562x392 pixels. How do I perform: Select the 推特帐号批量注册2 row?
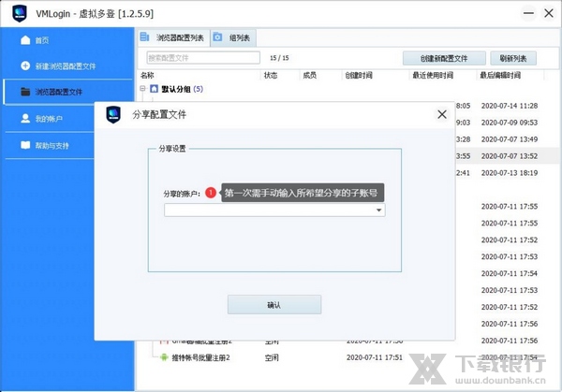pos(346,357)
